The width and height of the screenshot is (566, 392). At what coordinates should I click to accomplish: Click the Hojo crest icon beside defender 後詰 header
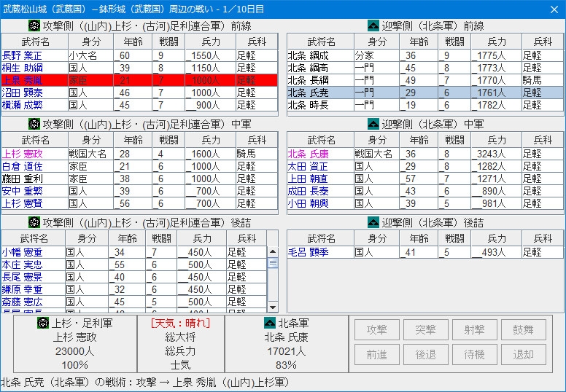(x=373, y=222)
